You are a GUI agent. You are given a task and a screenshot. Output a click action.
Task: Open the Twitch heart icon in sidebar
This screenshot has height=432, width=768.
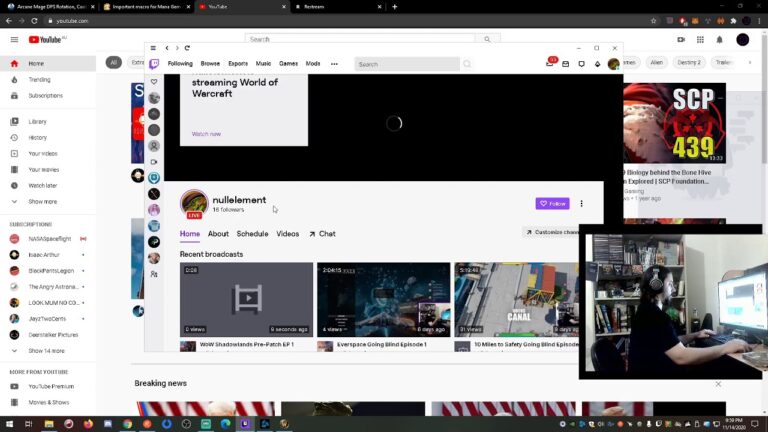154,82
